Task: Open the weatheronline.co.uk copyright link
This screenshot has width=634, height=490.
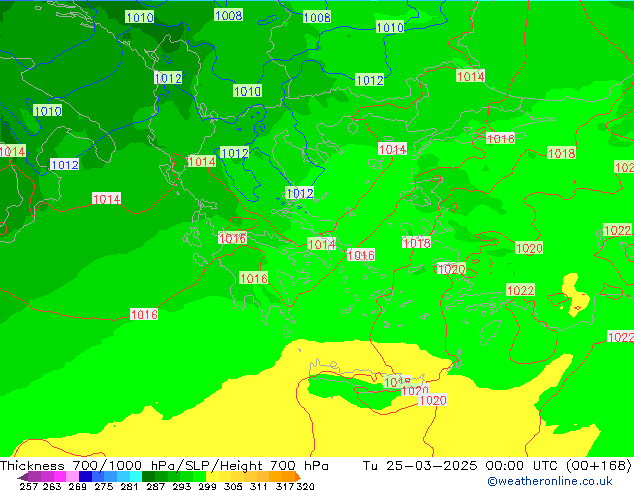Action: click(x=550, y=481)
